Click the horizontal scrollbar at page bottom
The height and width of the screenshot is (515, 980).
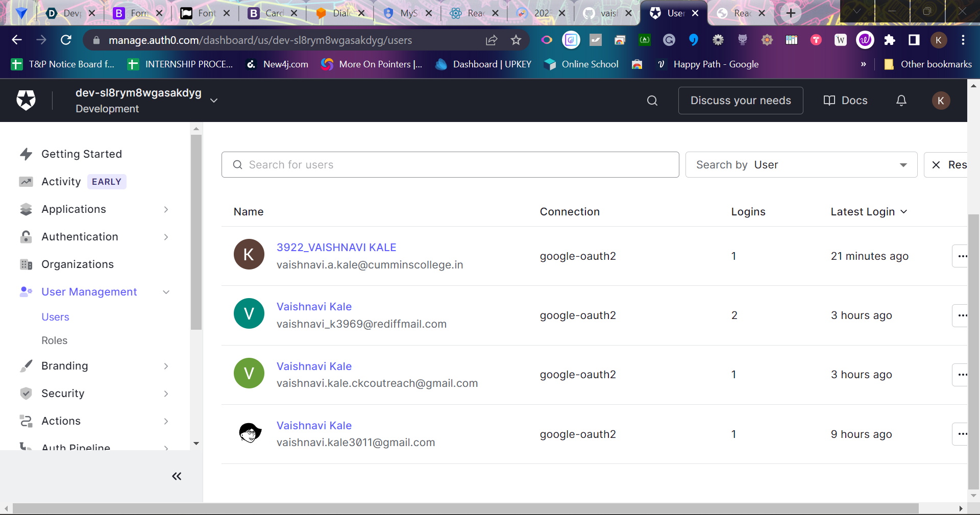465,508
